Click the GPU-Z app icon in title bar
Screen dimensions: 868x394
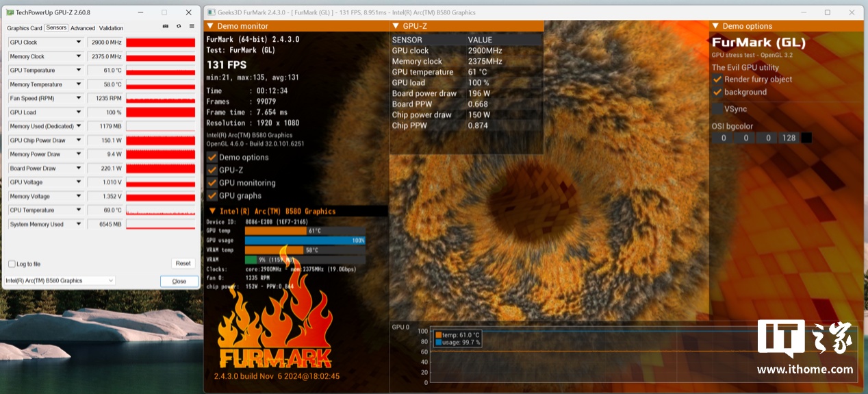click(x=10, y=12)
